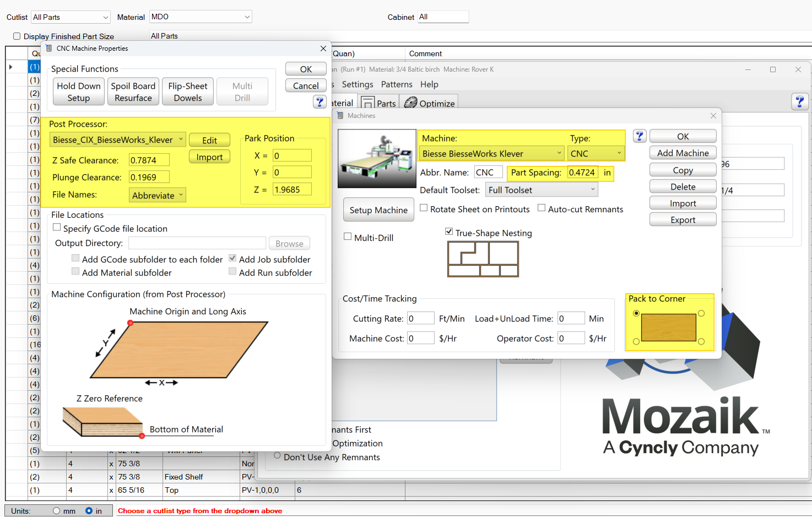Open the Patterns menu

397,84
